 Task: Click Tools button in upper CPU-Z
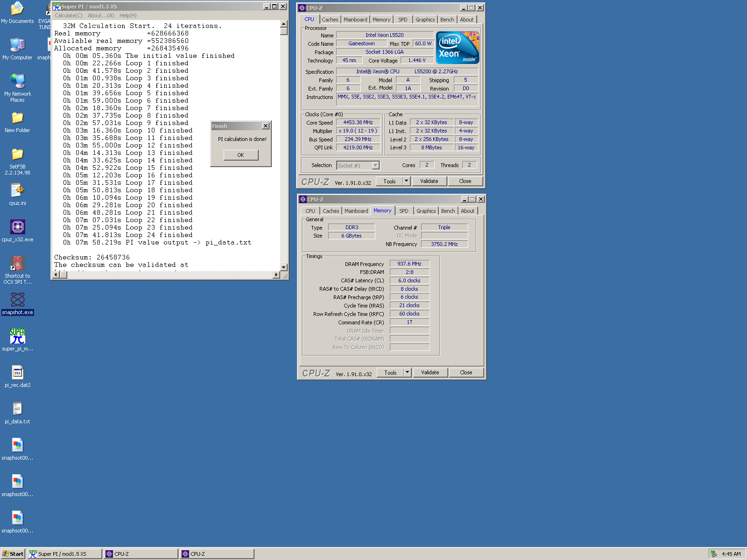tap(389, 181)
